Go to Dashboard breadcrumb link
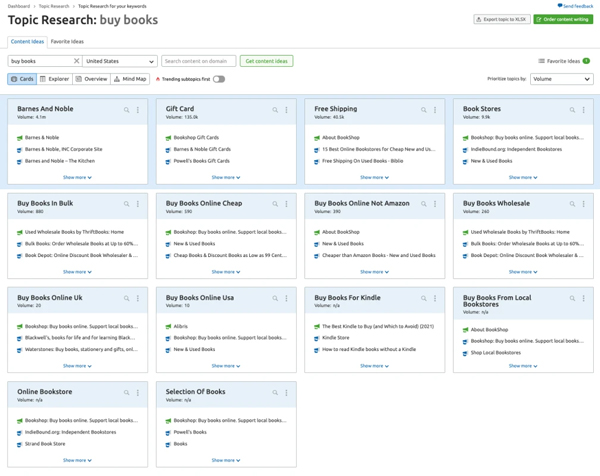This screenshot has width=600, height=476. pyautogui.click(x=19, y=6)
